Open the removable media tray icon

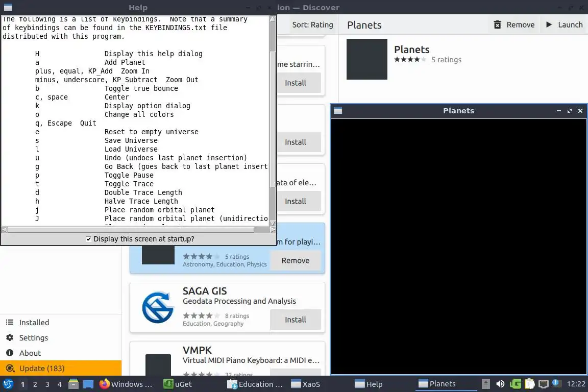[x=485, y=384]
